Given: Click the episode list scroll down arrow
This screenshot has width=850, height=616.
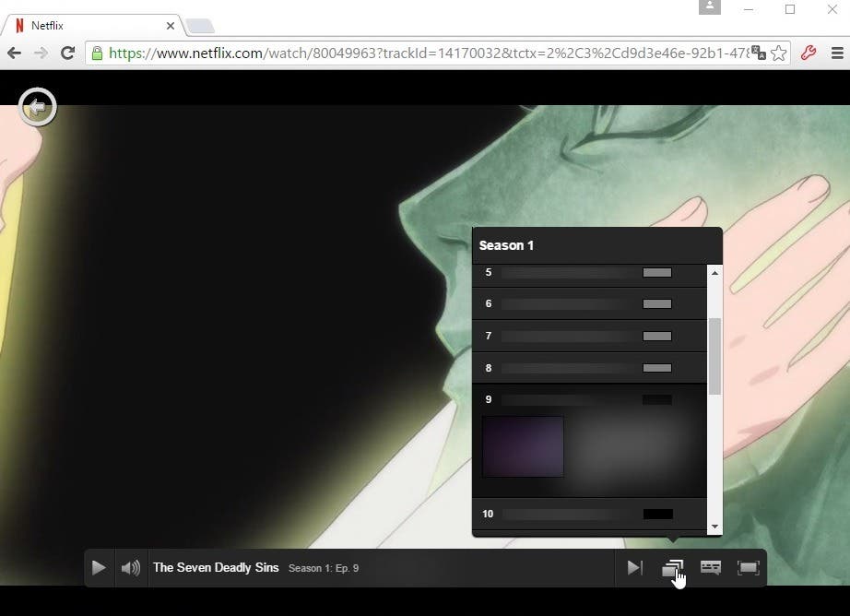Looking at the screenshot, I should point(715,527).
